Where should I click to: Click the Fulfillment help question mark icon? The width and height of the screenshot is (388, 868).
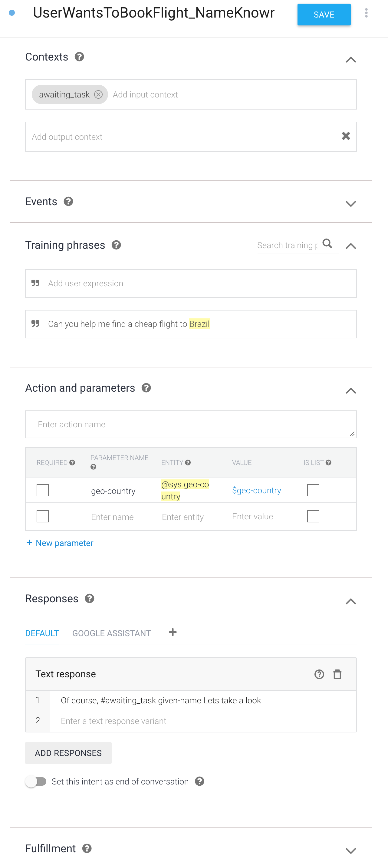[x=87, y=848]
